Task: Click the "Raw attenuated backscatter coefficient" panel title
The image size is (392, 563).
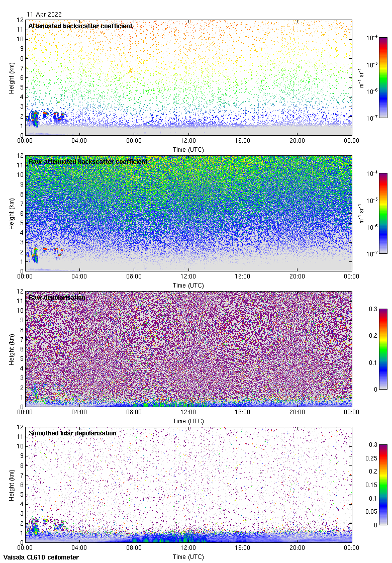Action: coord(88,162)
